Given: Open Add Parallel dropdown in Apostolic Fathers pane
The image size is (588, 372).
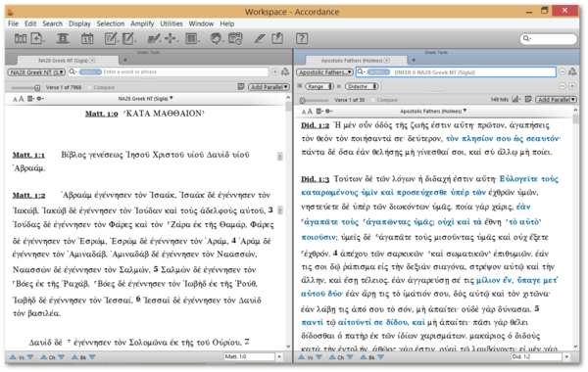Looking at the screenshot, I should (x=556, y=99).
